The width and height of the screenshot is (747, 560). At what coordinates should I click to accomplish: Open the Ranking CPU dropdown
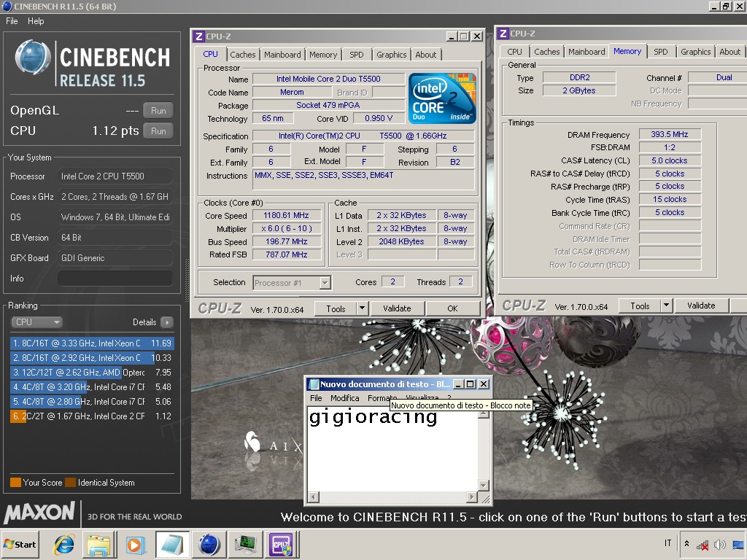point(36,322)
